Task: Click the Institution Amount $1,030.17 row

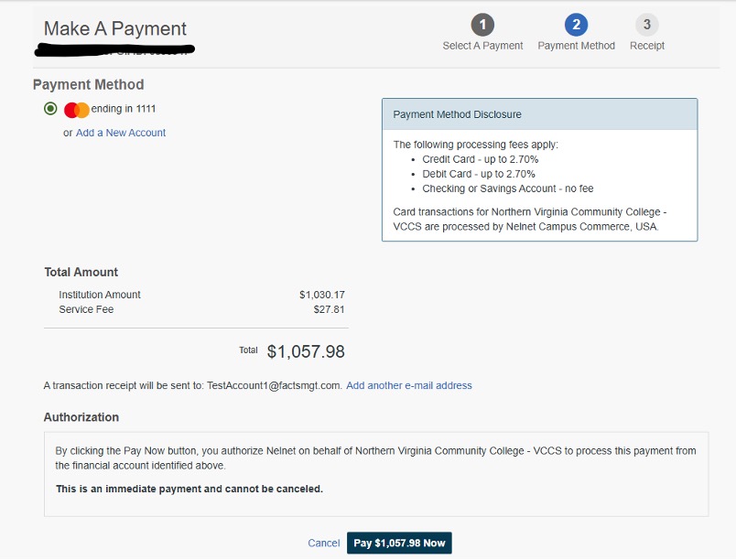Action: pyautogui.click(x=201, y=295)
